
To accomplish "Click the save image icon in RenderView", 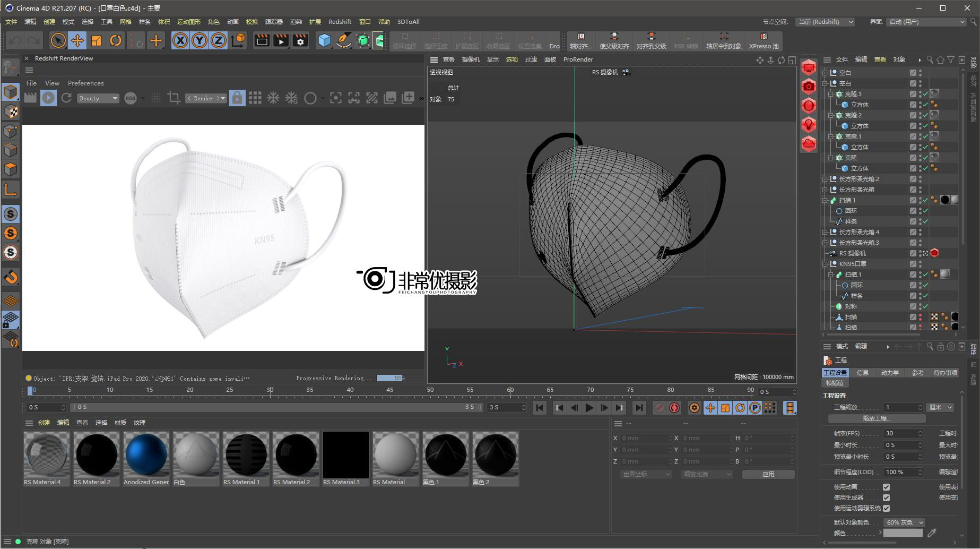I will point(390,98).
